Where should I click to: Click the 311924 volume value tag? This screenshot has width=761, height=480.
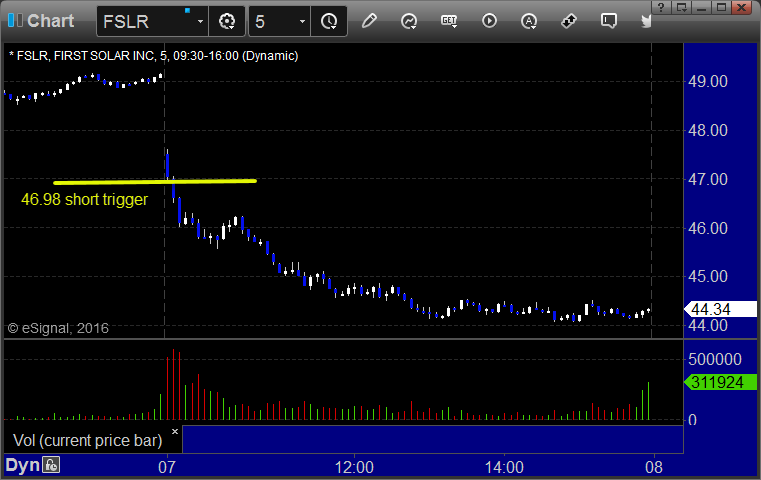pyautogui.click(x=720, y=382)
